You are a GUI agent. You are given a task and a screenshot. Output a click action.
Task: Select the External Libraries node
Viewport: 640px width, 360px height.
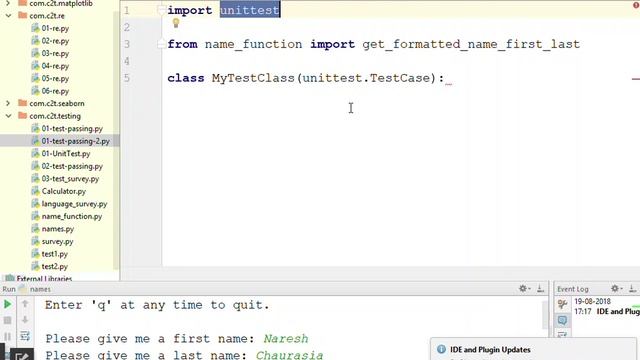click(44, 278)
